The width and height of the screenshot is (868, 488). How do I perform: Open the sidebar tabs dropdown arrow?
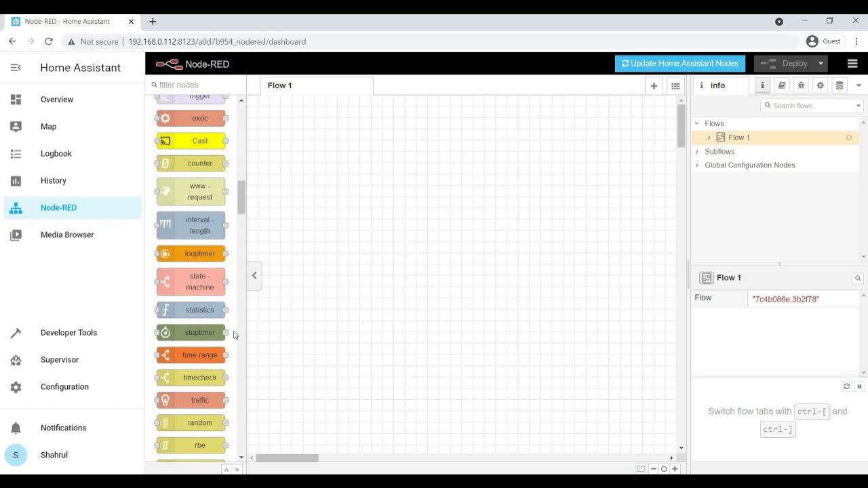[859, 85]
